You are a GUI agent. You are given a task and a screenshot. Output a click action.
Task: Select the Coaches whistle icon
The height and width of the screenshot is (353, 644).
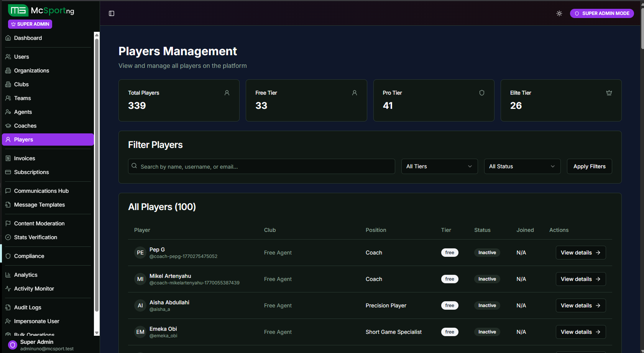8,126
